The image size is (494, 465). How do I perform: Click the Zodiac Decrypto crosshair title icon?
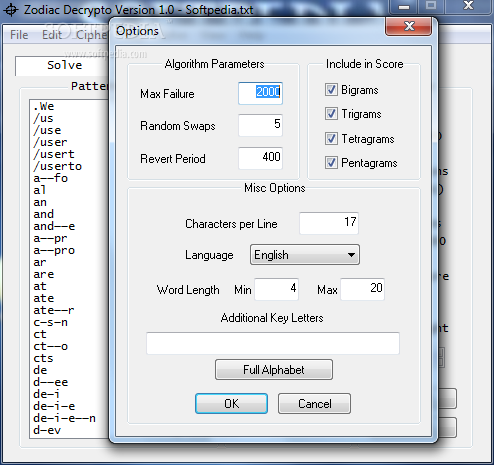(x=11, y=10)
